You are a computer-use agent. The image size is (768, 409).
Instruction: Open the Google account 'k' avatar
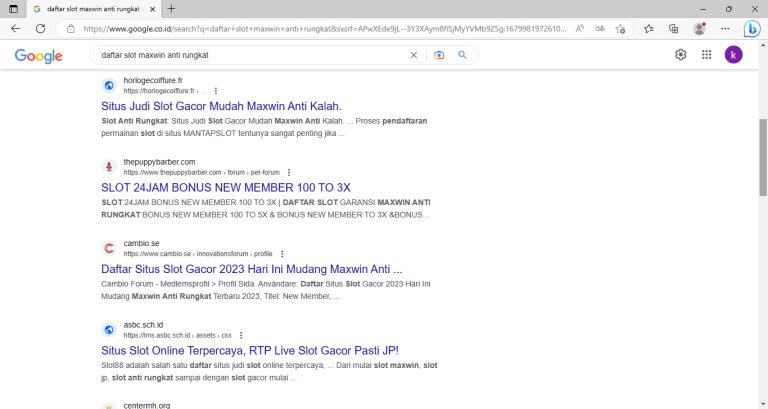[x=733, y=54]
